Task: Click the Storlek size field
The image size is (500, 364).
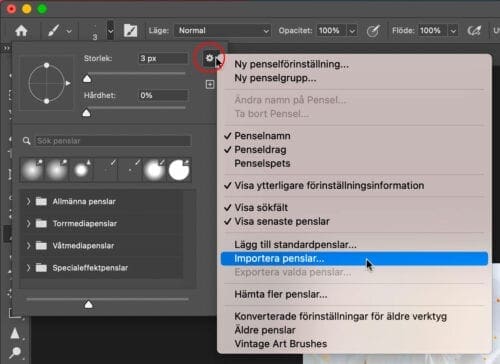Action: point(163,59)
